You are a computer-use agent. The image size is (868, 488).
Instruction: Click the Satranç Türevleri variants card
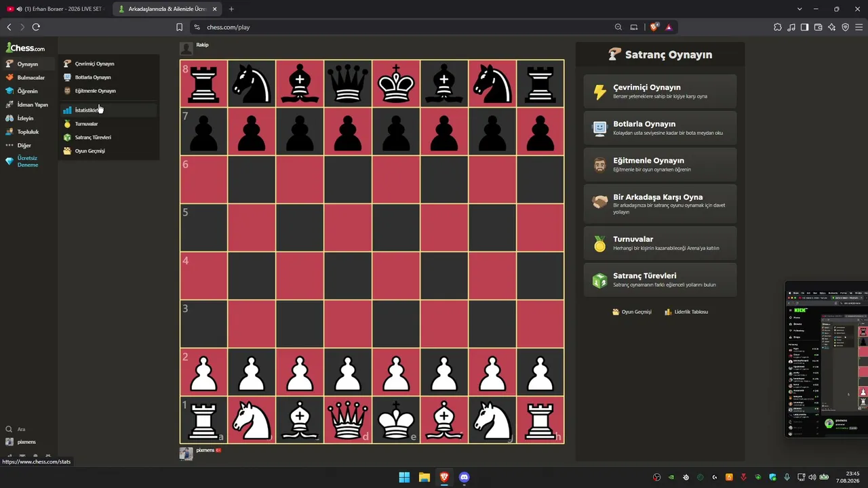(x=660, y=280)
